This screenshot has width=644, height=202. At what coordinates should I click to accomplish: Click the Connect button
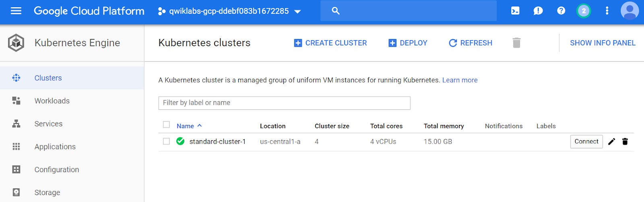(x=586, y=142)
